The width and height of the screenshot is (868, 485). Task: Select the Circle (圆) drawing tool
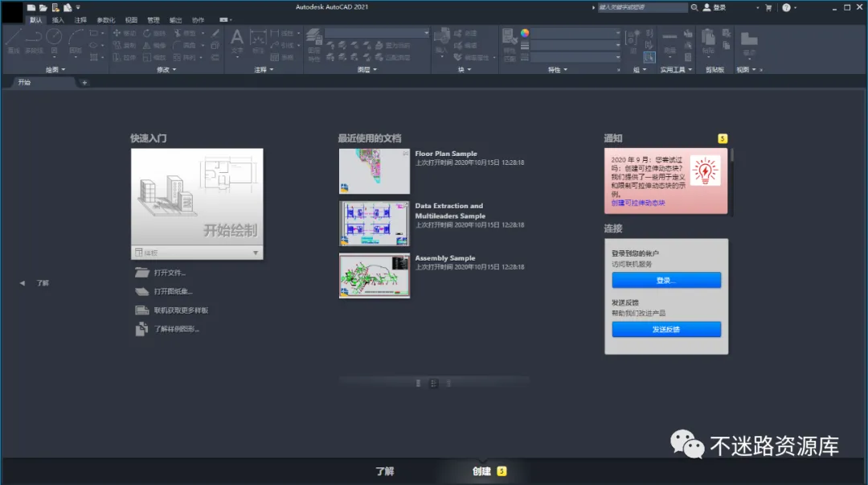tap(54, 41)
